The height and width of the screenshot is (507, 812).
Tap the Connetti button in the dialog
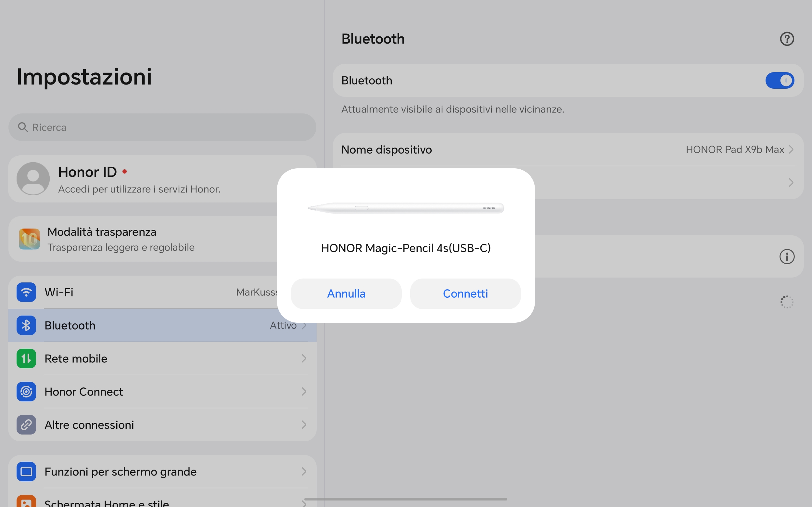tap(465, 293)
